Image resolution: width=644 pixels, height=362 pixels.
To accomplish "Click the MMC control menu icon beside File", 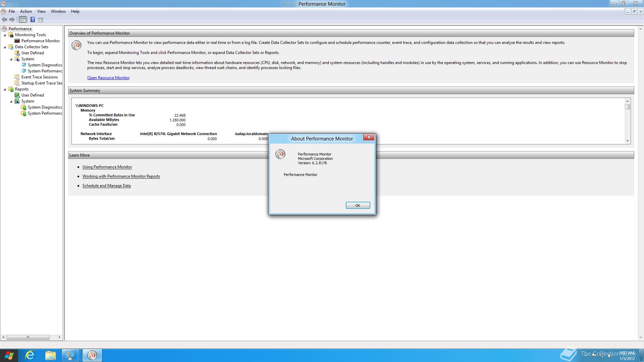I will (x=3, y=11).
